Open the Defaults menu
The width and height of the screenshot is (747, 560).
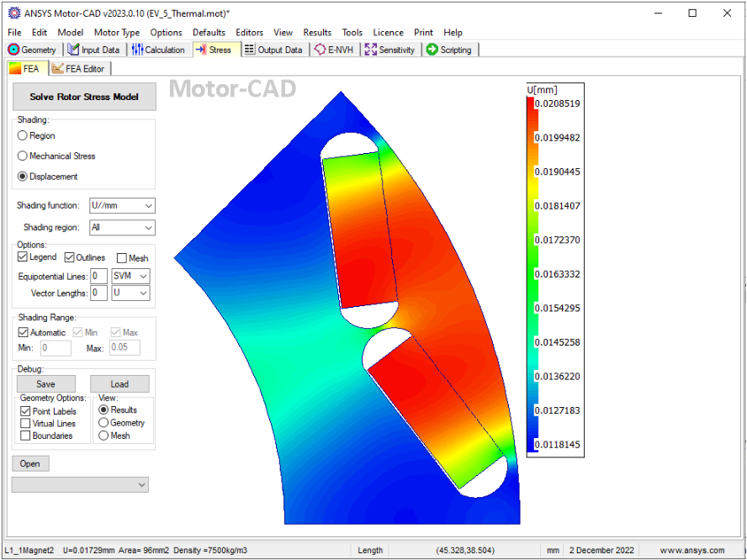click(x=209, y=33)
